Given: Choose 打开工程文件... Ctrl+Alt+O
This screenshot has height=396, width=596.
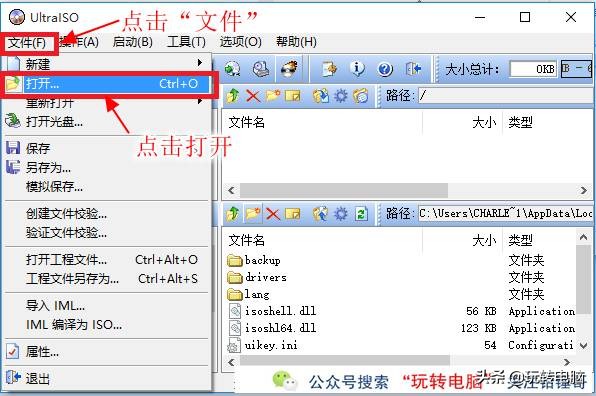Looking at the screenshot, I should click(x=106, y=260).
